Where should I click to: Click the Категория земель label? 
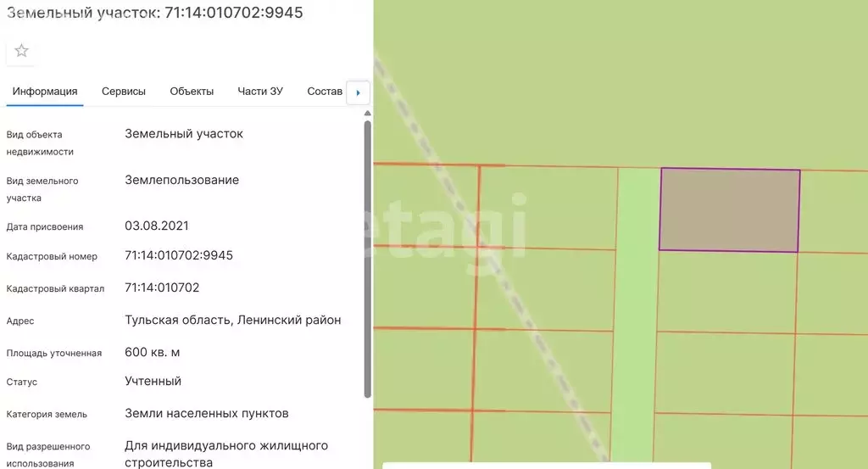[x=47, y=414]
